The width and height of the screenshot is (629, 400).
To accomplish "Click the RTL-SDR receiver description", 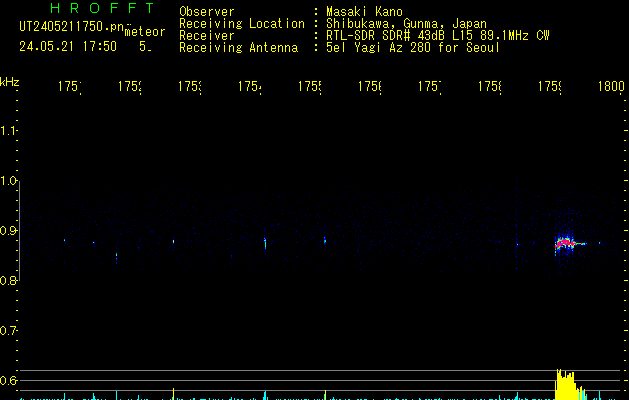I will 437,35.
